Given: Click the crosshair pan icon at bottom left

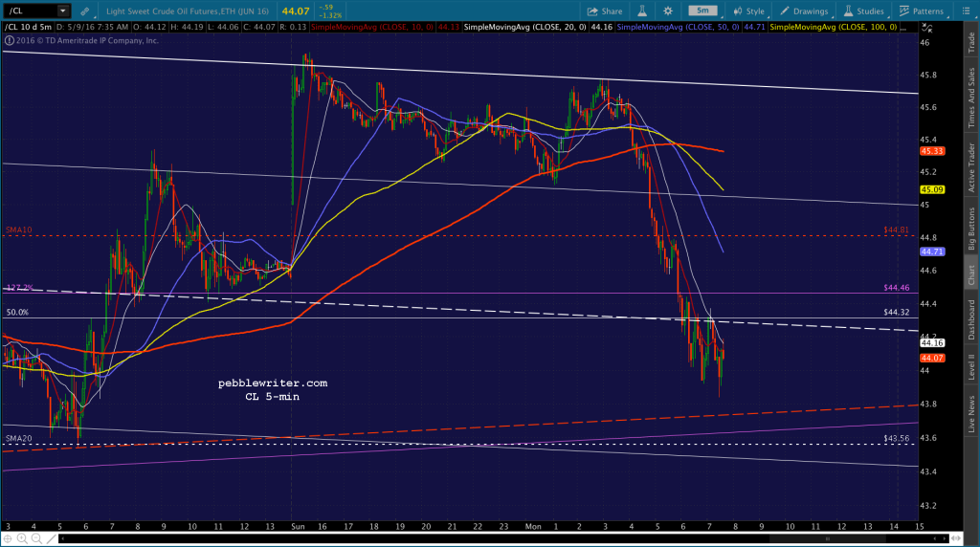Looking at the screenshot, I should (x=8, y=538).
